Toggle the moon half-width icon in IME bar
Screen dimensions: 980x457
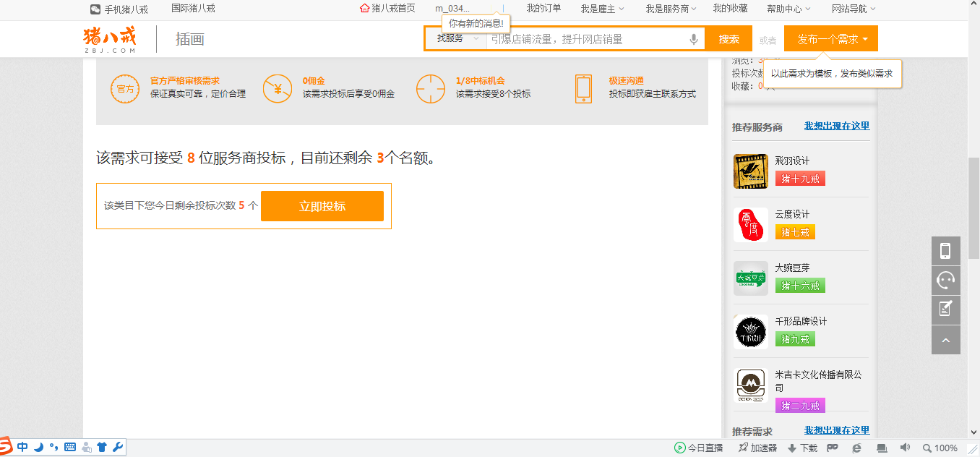tap(38, 447)
